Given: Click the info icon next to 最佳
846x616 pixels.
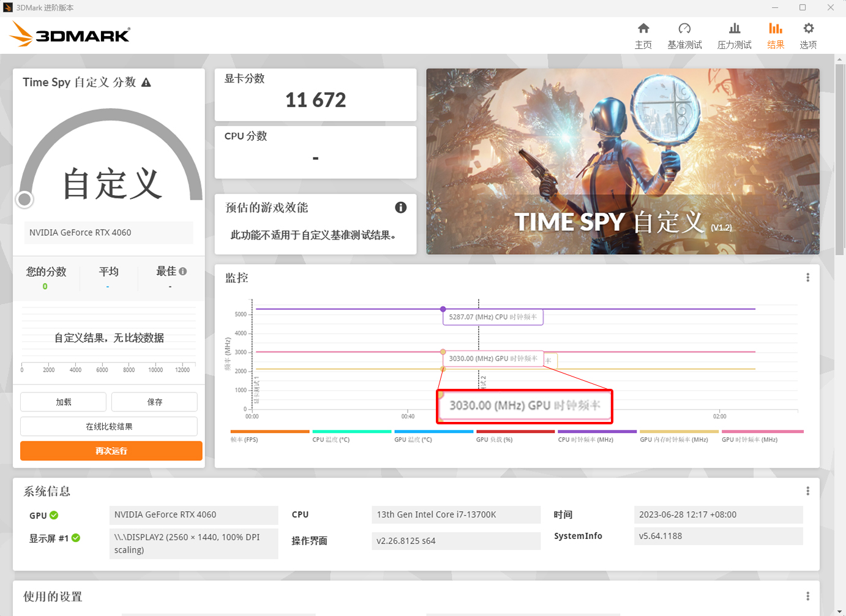Looking at the screenshot, I should coord(182,271).
